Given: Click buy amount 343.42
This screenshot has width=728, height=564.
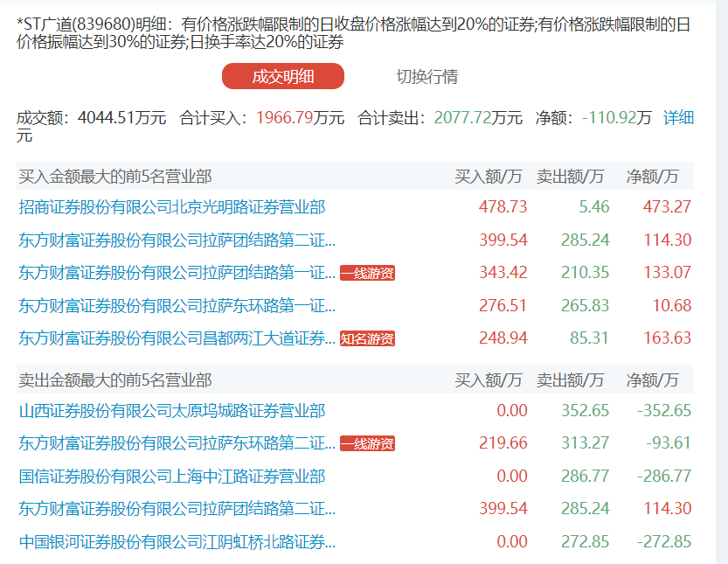Looking at the screenshot, I should (x=503, y=272).
